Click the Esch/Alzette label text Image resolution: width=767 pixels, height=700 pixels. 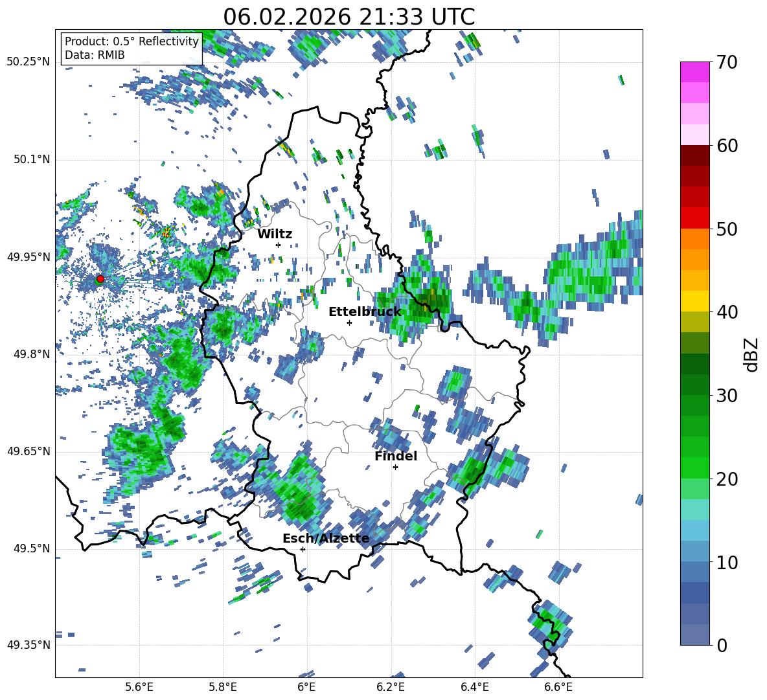coord(326,538)
